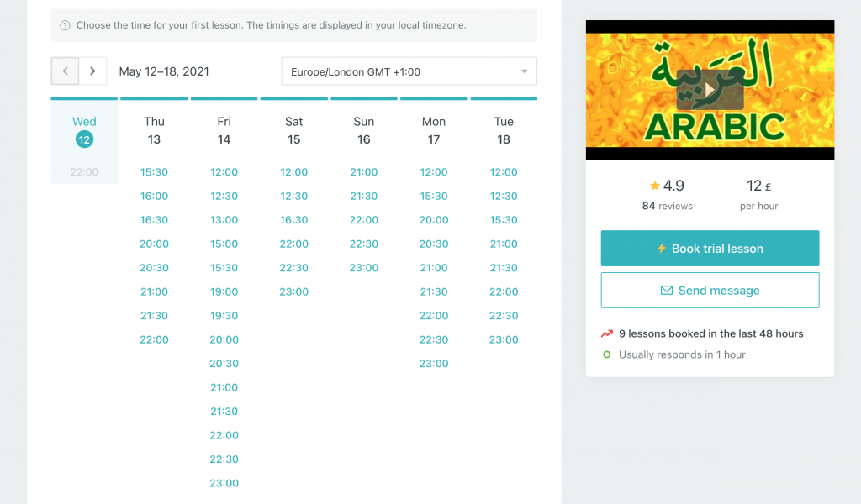Open the Europe/London timezone dropdown

(x=409, y=71)
